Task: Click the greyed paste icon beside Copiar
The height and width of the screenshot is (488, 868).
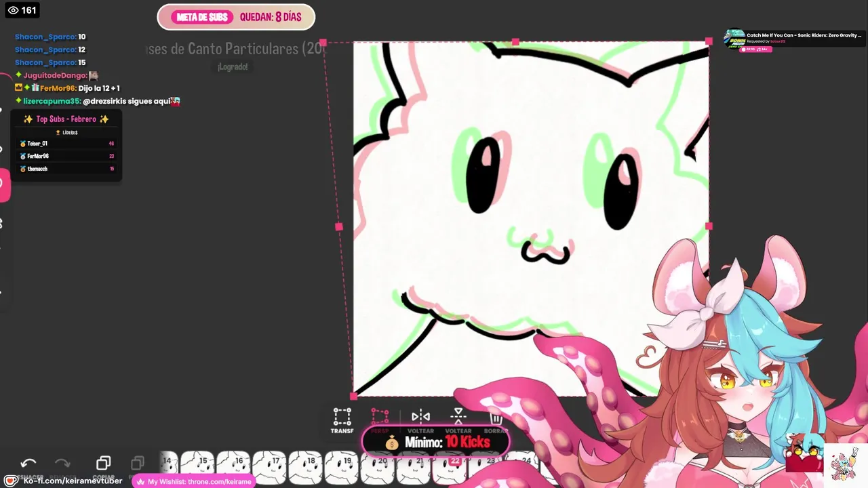Action: [x=138, y=463]
